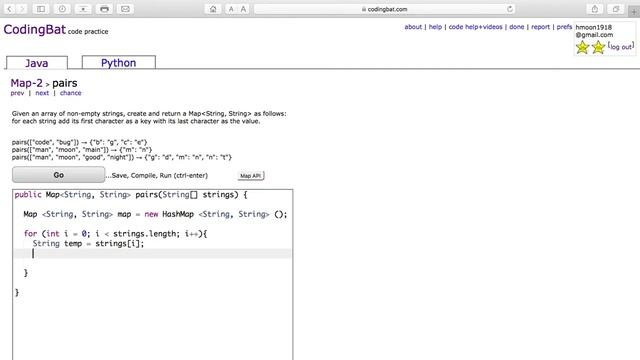Click the second gold star icon
This screenshot has width=640, height=360.
click(x=598, y=47)
